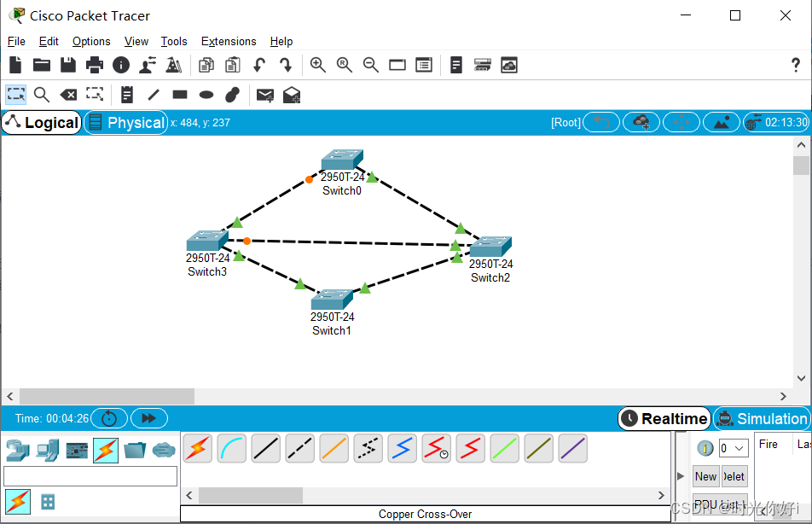This screenshot has width=812, height=524.
Task: Add a Simple PDU envelope
Action: click(x=265, y=95)
